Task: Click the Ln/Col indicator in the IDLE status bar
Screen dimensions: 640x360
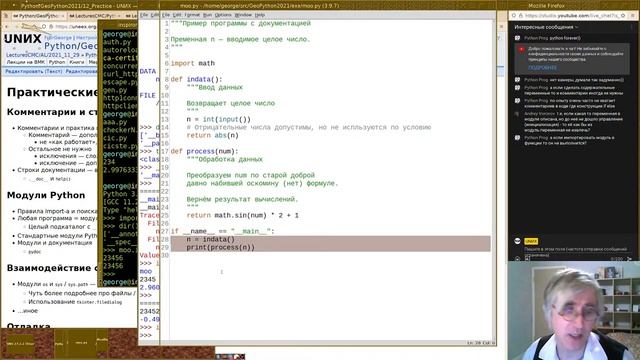Action: pos(480,343)
